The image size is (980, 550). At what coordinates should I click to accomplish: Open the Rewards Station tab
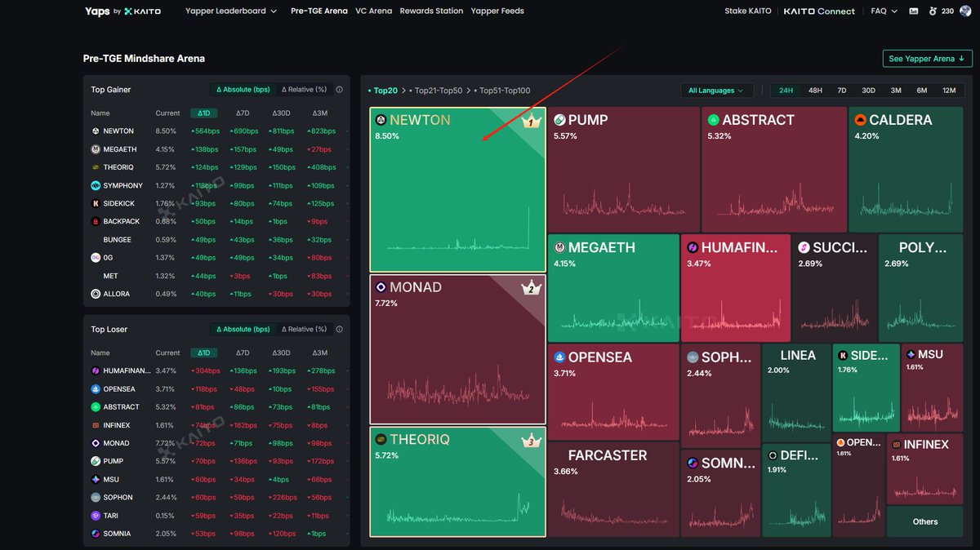tap(431, 11)
